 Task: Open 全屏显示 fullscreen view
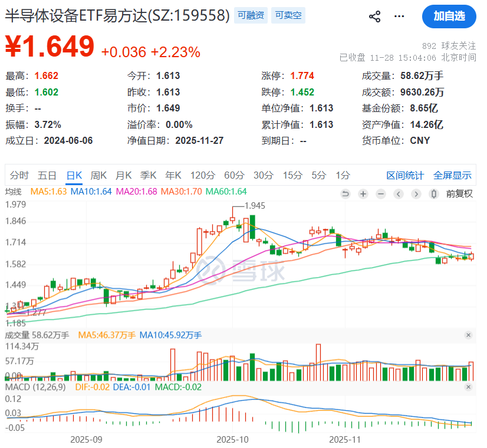coord(453,176)
